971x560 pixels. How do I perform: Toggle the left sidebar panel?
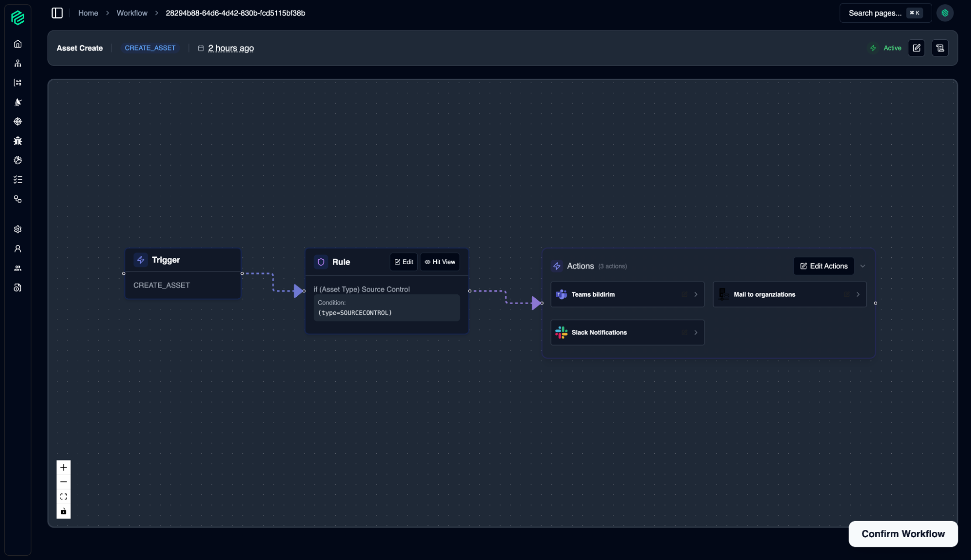coord(57,13)
